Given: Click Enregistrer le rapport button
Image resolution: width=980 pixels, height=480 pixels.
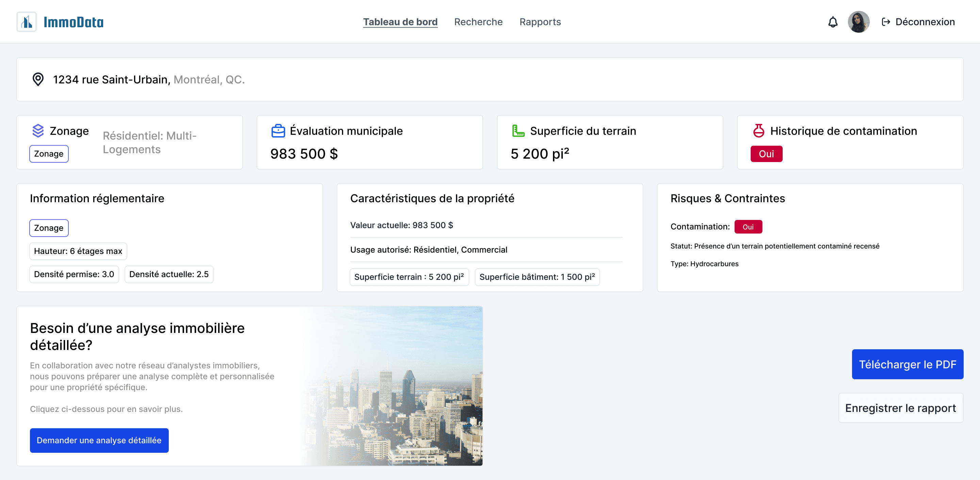Looking at the screenshot, I should tap(900, 408).
